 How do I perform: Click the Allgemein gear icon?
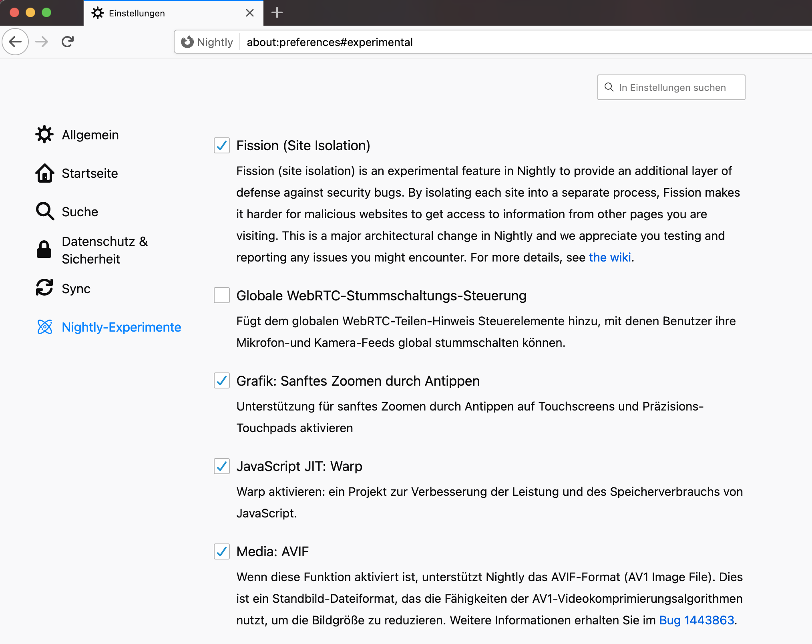[44, 135]
